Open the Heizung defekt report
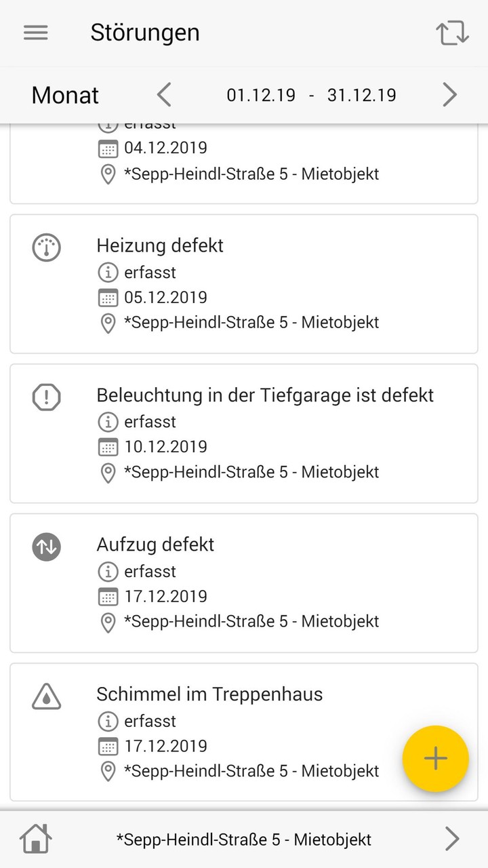This screenshot has height=868, width=488. (x=160, y=245)
